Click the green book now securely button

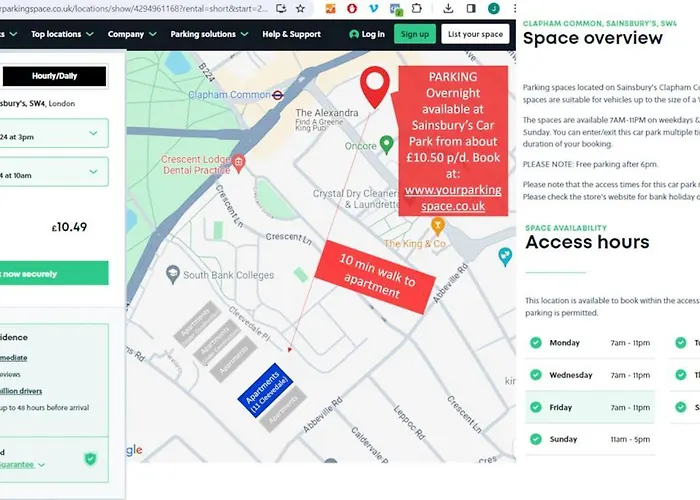point(54,273)
